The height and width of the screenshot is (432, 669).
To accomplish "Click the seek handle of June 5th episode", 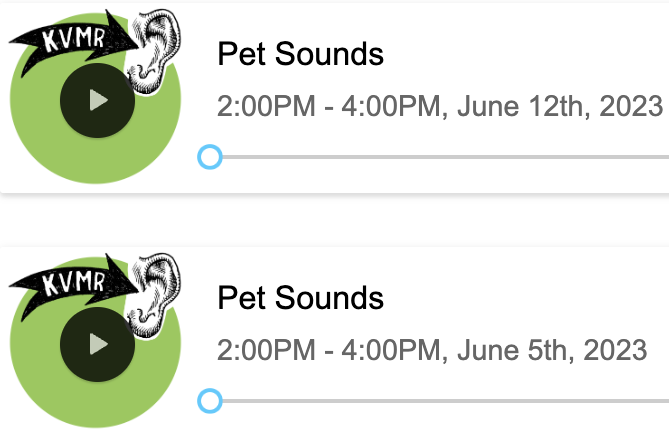I will click(x=209, y=401).
